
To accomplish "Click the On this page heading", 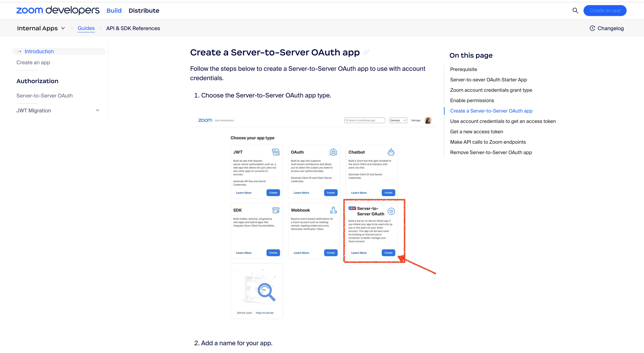I will tap(471, 55).
